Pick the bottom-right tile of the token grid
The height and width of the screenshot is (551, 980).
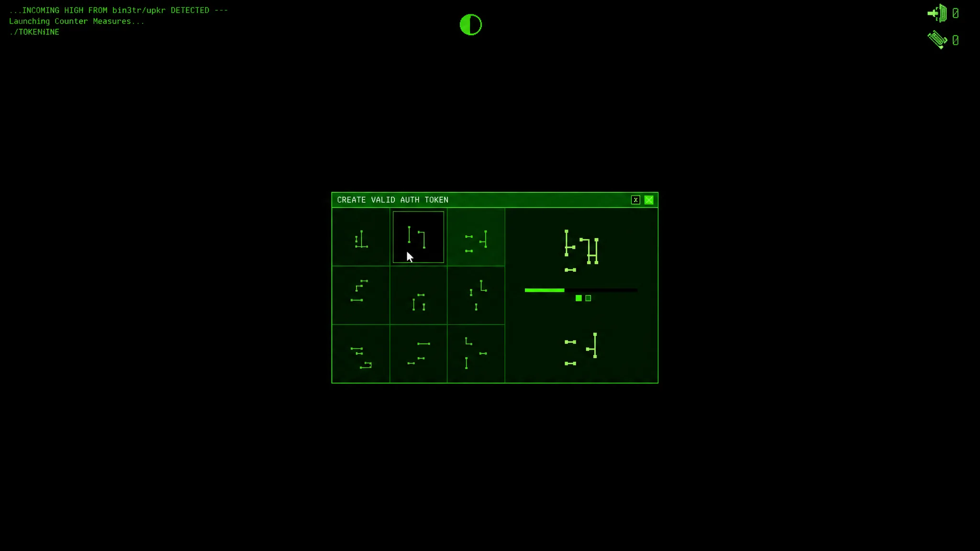click(x=476, y=353)
